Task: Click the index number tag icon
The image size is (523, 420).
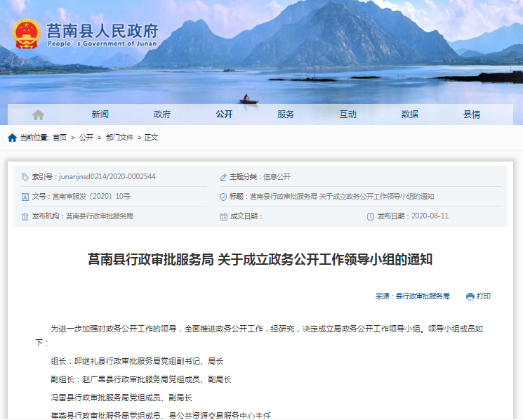Action: pos(25,177)
